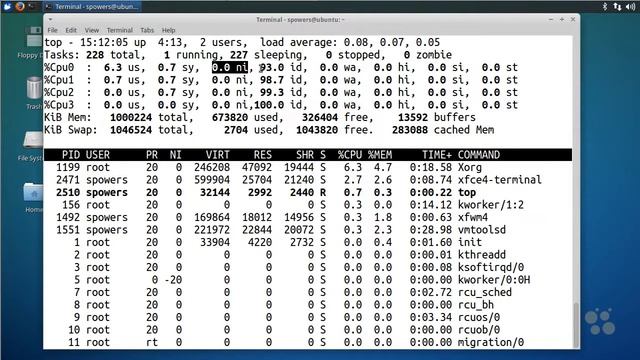Click the 'ksoftirqd/0' process name
This screenshot has width=640, height=360.
coord(491,267)
